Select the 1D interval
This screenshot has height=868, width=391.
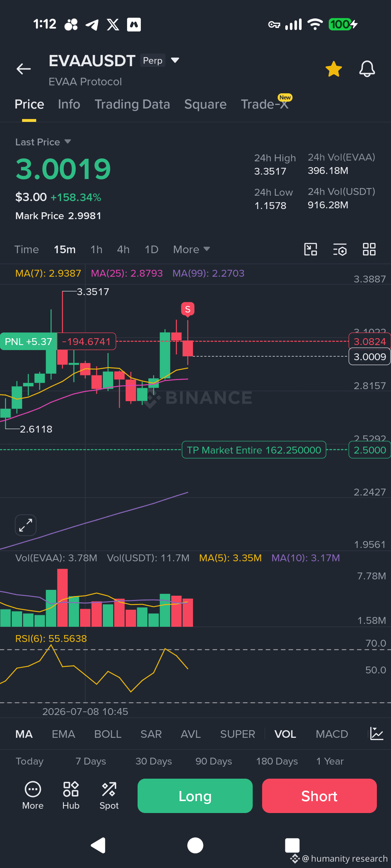[x=151, y=250]
